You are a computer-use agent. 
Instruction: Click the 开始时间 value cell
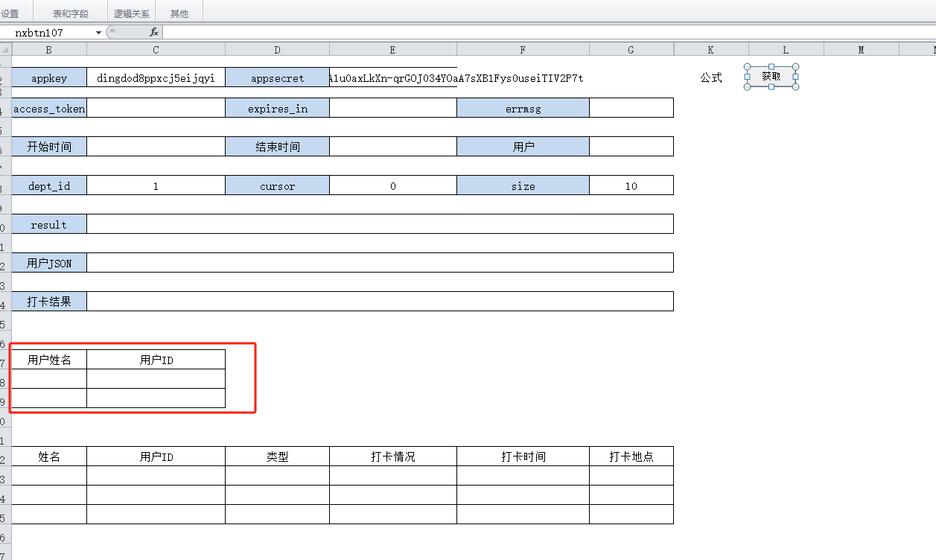156,147
